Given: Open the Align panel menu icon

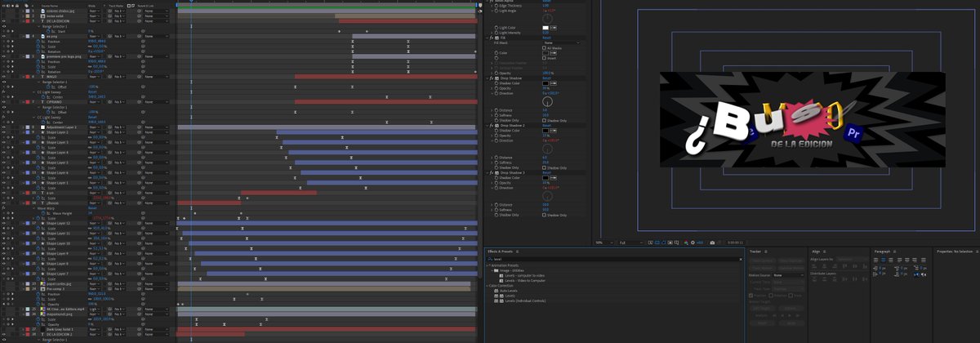Looking at the screenshot, I should pos(824,252).
